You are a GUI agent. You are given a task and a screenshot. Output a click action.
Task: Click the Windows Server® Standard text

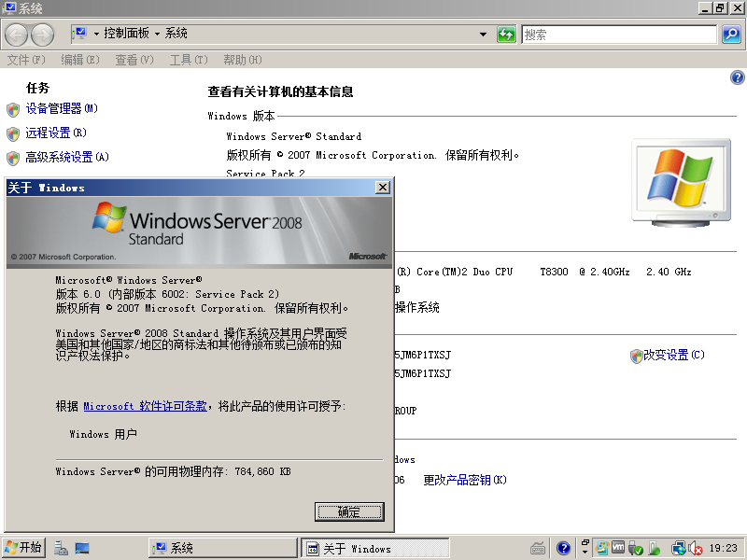(293, 136)
